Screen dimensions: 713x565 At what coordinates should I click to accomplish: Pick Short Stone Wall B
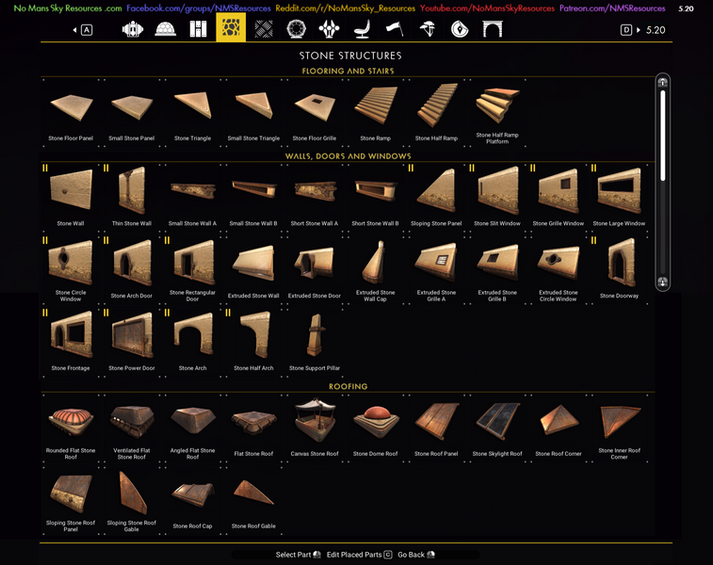coord(376,196)
